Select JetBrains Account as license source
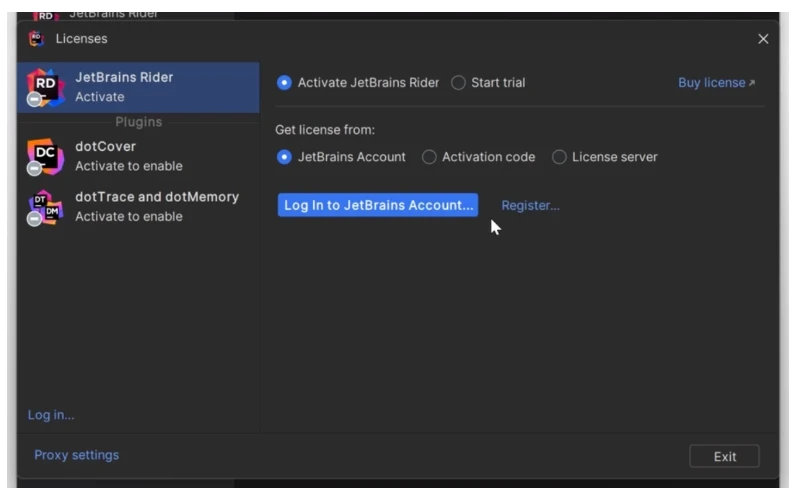 (284, 157)
